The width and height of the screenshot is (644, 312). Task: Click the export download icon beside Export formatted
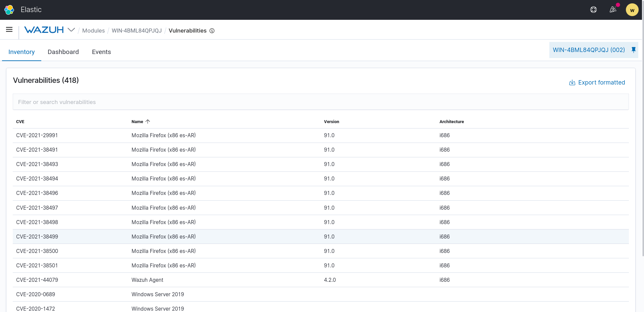point(572,82)
